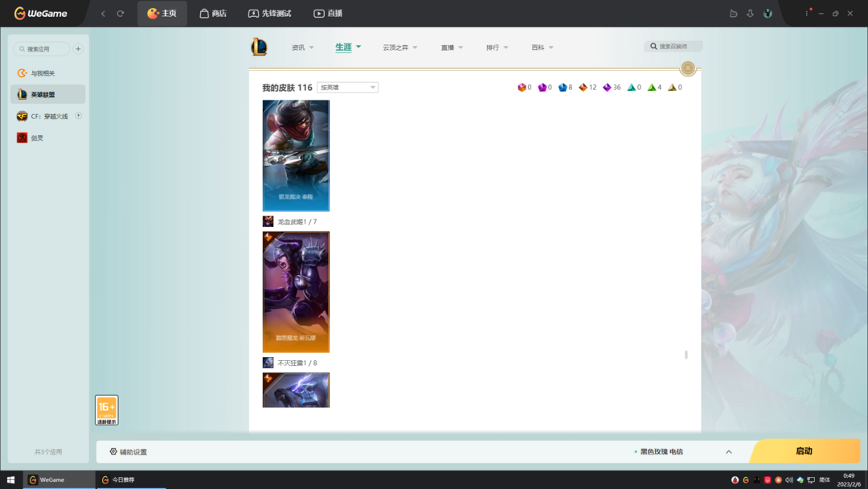Viewport: 868px width, 489px height.
Task: Click the 龙血武姬 1 / 7 champion row
Action: point(290,221)
